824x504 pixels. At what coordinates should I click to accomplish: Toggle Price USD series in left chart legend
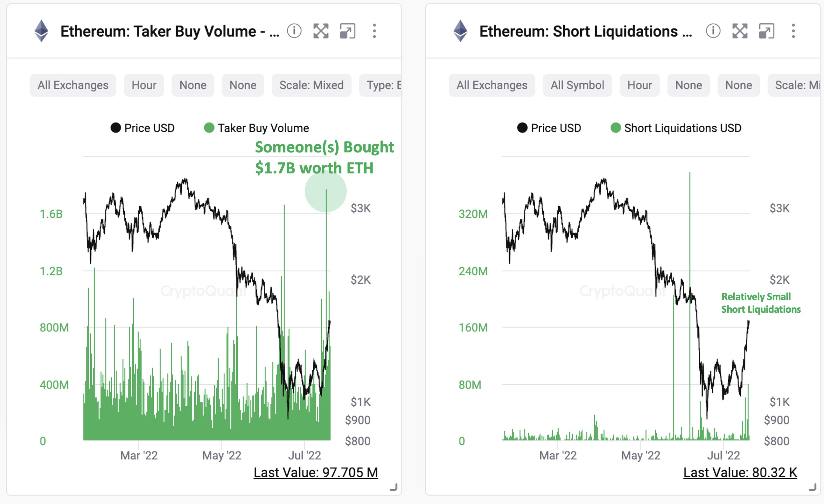143,128
